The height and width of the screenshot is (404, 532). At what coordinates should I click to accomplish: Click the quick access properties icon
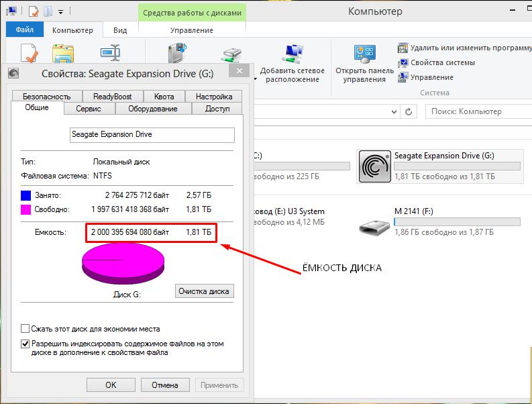point(34,11)
